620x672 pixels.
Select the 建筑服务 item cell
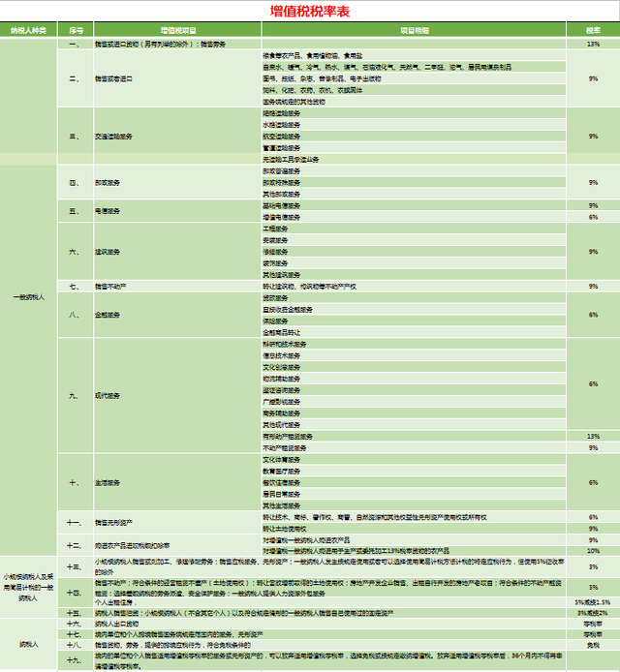click(177, 252)
